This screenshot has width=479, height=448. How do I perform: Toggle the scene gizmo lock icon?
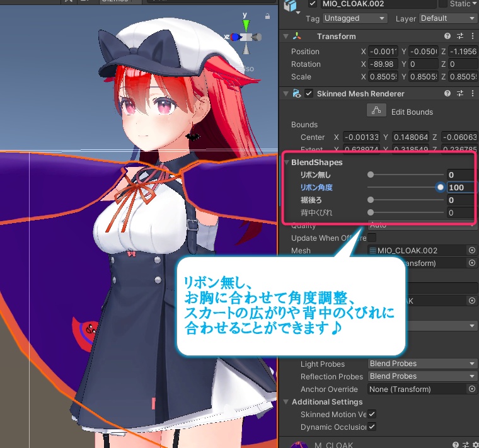(267, 16)
